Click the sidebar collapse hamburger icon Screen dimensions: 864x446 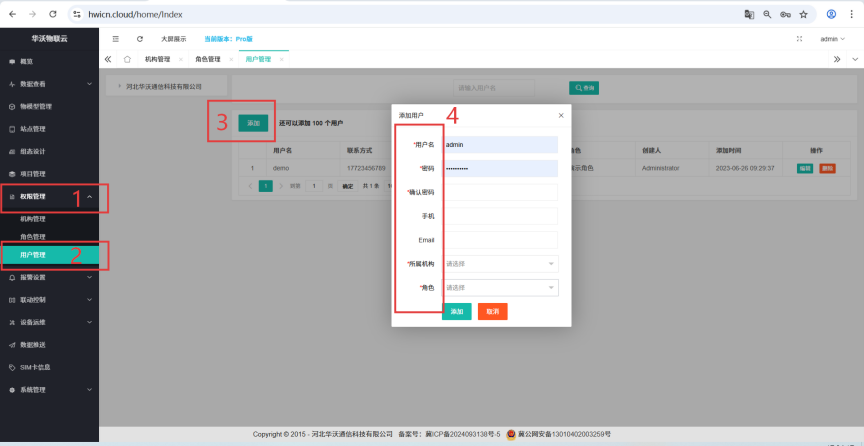(115, 39)
